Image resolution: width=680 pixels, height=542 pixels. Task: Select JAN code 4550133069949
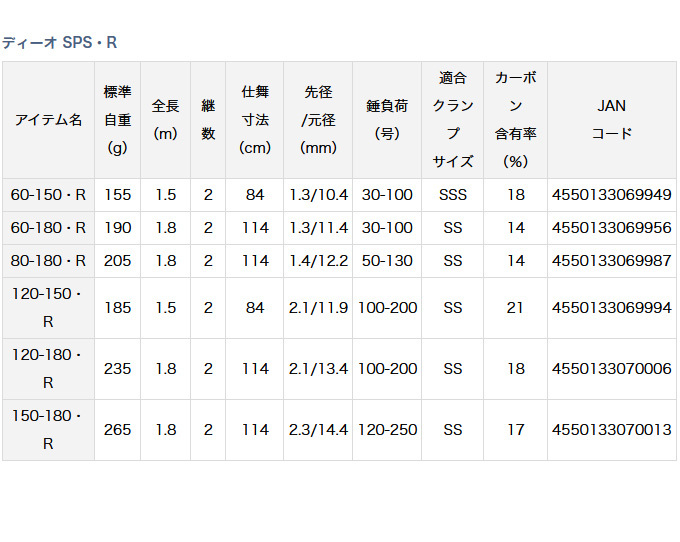click(611, 195)
